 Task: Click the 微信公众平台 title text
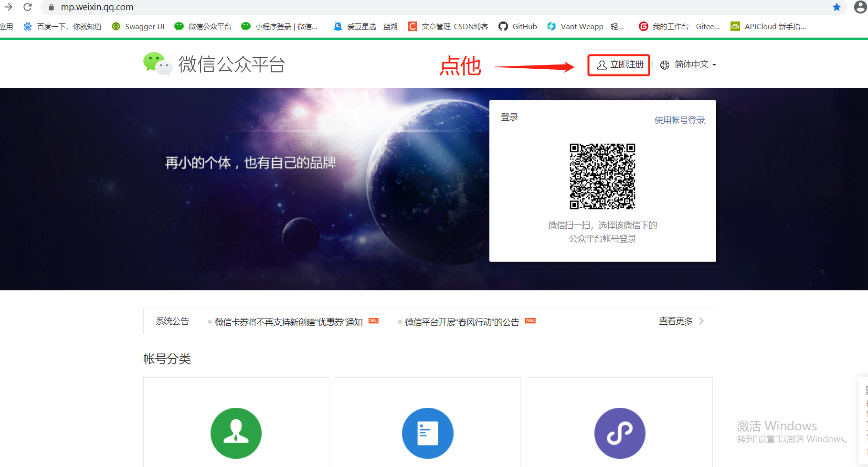click(232, 64)
